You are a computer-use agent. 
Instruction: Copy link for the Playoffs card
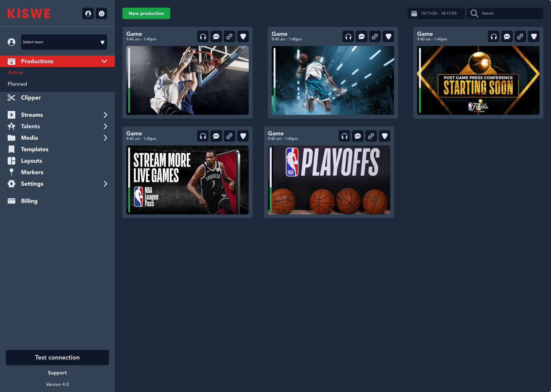[x=371, y=136]
